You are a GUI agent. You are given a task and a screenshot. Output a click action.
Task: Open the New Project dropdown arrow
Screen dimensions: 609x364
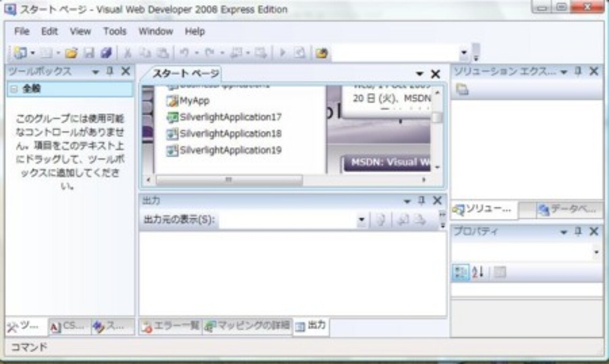click(x=33, y=53)
